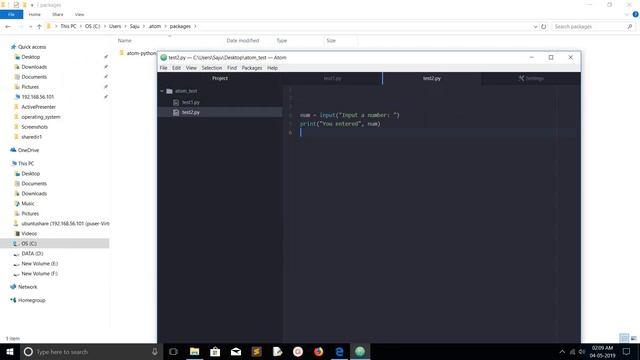Click the Settings tools icon on tab
The height and width of the screenshot is (360, 640).
(x=521, y=78)
